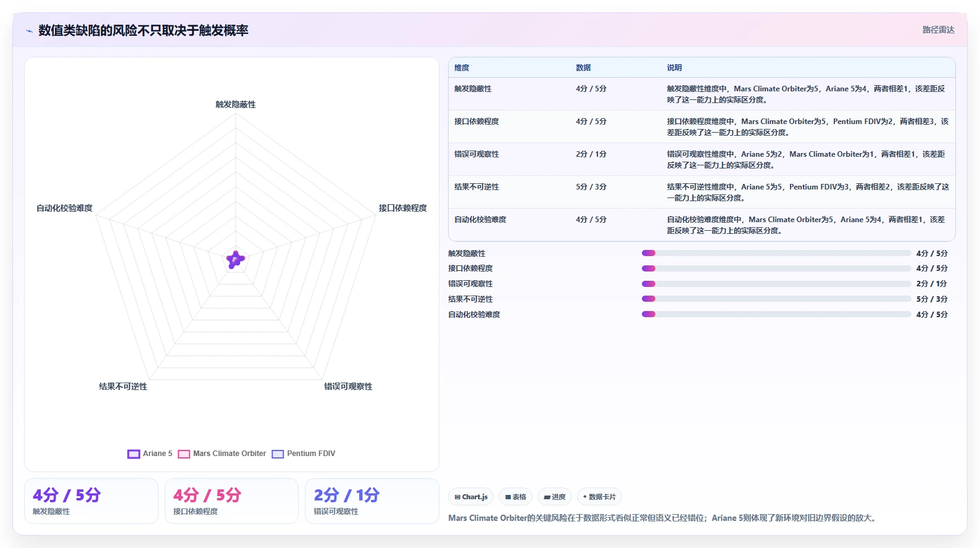Click the small icon before the page title

coord(29,31)
